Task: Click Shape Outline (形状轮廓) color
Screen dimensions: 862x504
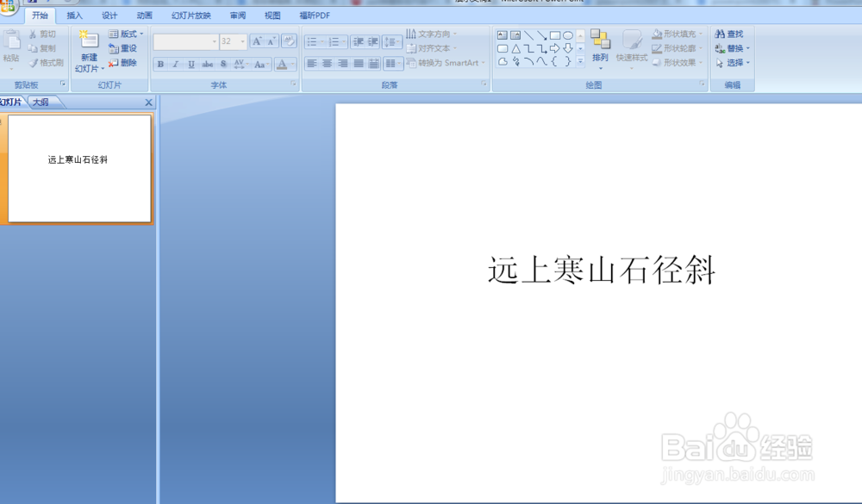Action: 677,48
